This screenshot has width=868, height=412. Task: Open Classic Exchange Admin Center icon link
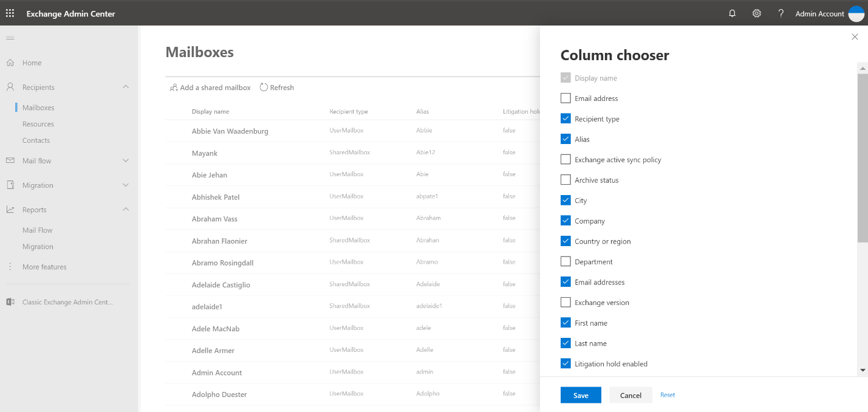click(x=10, y=302)
